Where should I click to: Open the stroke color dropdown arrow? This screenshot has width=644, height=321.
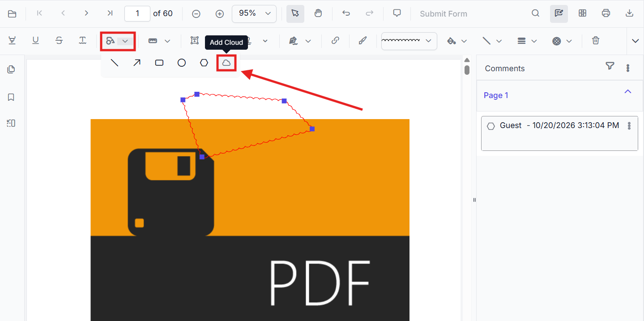499,41
